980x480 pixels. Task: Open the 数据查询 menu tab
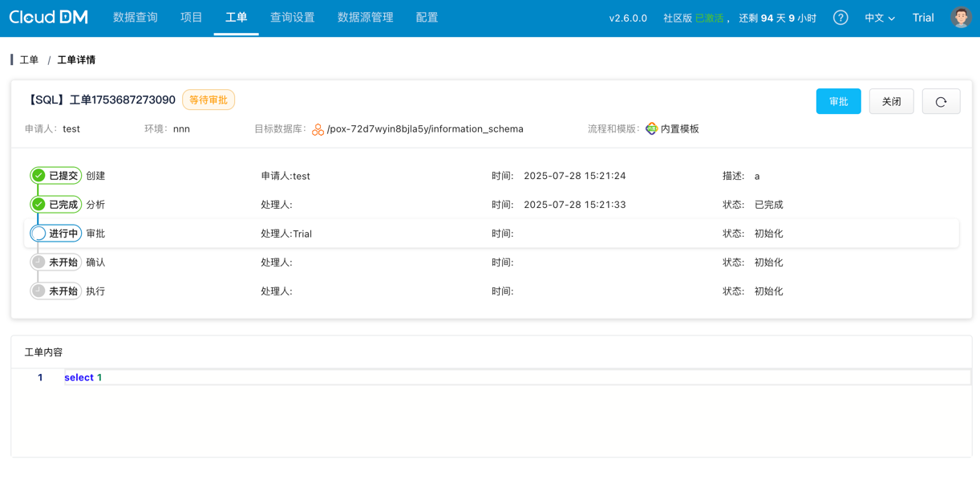(136, 18)
